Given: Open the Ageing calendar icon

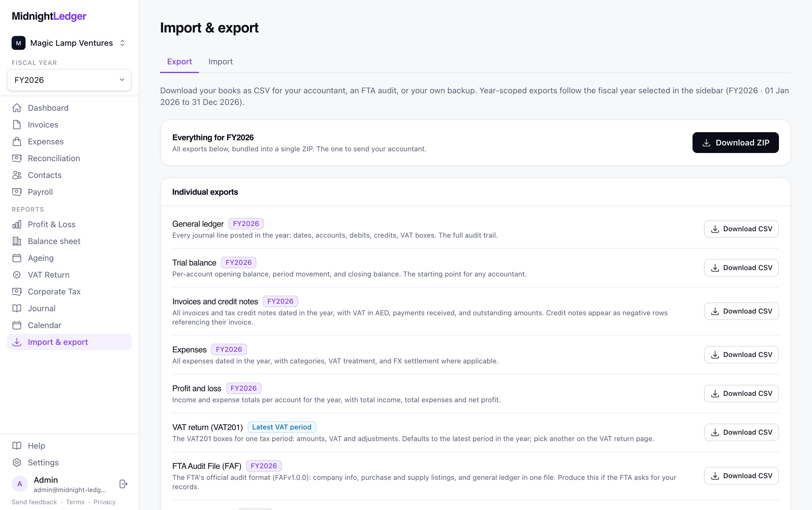Looking at the screenshot, I should 17,258.
